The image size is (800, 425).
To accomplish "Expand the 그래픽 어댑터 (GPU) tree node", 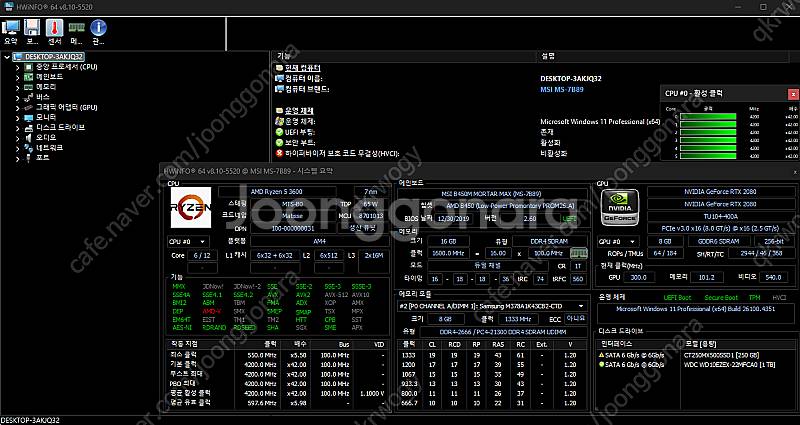I will [17, 108].
